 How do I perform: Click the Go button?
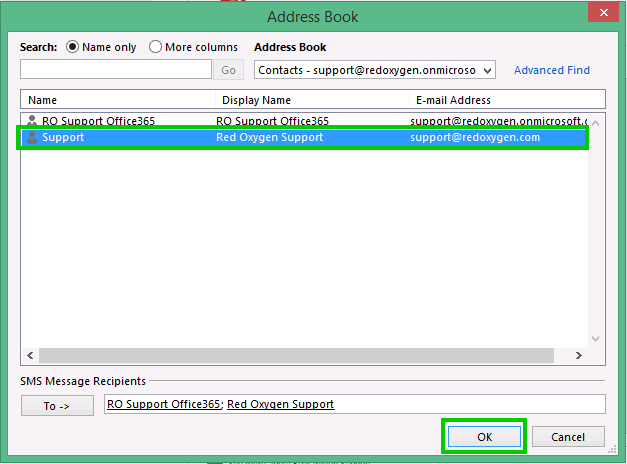click(228, 70)
